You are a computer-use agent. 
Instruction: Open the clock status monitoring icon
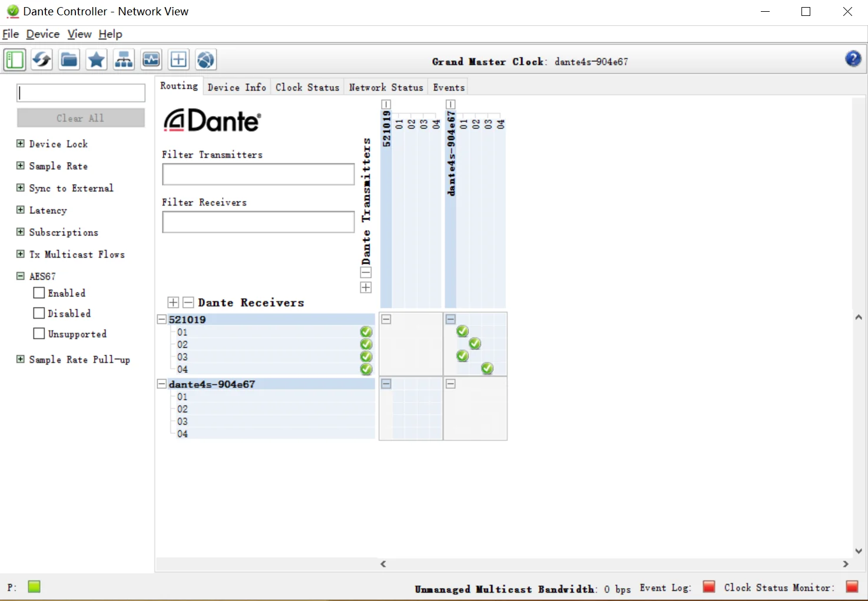click(151, 59)
